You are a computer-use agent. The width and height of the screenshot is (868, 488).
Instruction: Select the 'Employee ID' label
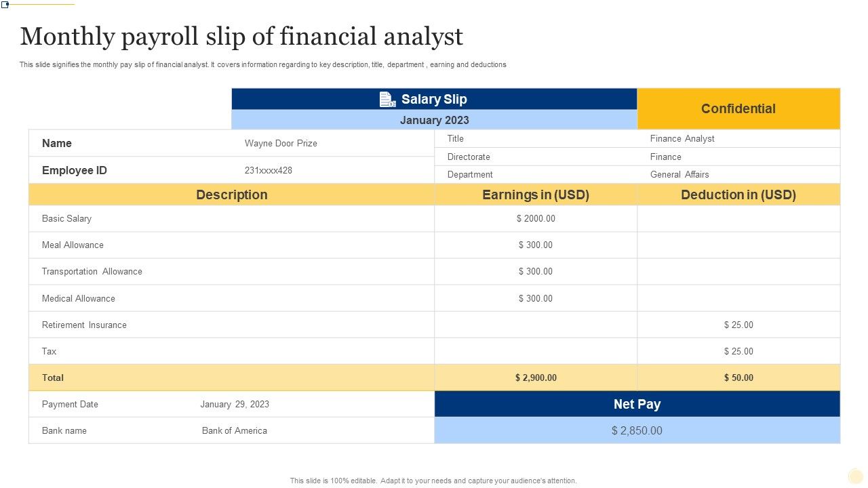75,170
